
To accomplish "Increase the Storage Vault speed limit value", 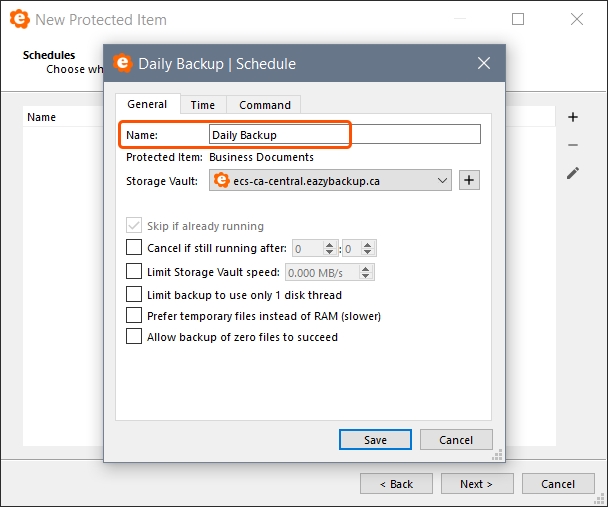I will click(x=366, y=267).
